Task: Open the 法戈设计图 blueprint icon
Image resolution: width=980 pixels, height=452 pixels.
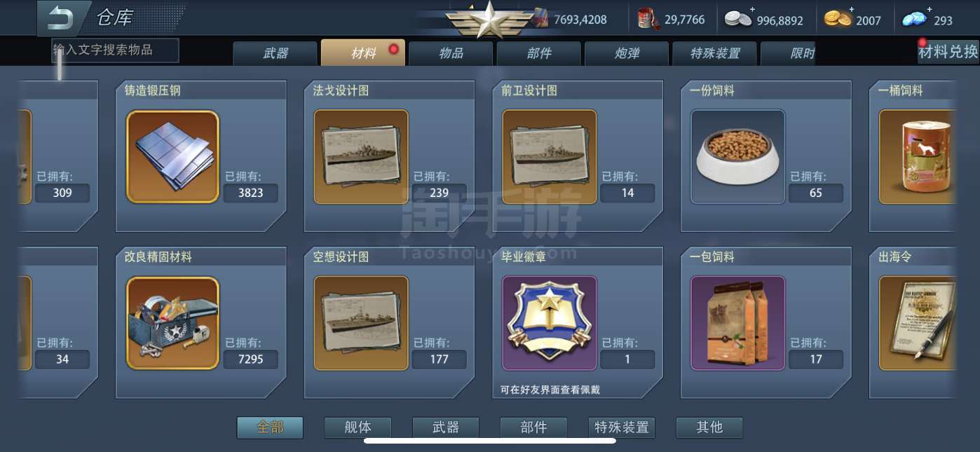Action: pos(361,156)
